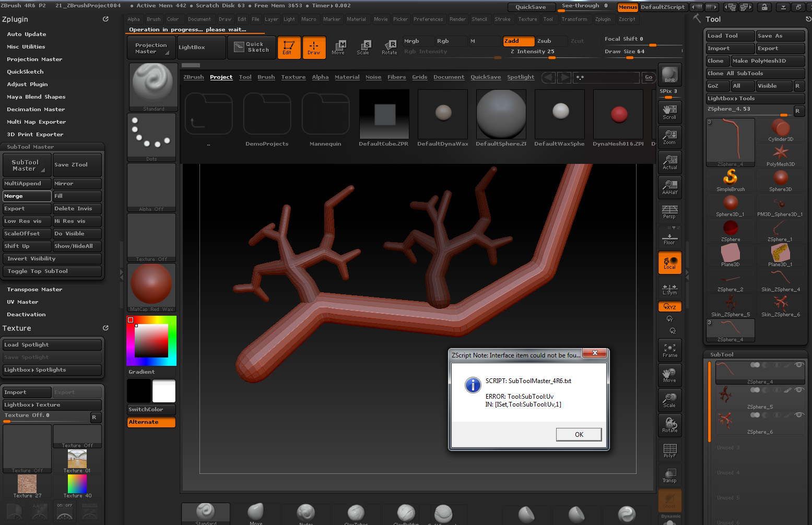The width and height of the screenshot is (812, 525).
Task: Pick the Plane3D tool
Action: click(731, 255)
